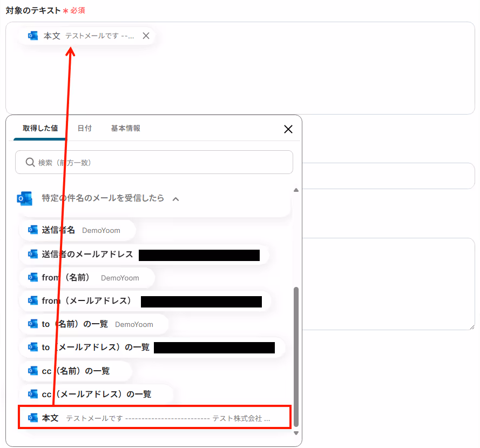480x448 pixels.
Task: Click Outlook icon on cc（メールアドレス）の一覧 row
Action: (x=33, y=394)
